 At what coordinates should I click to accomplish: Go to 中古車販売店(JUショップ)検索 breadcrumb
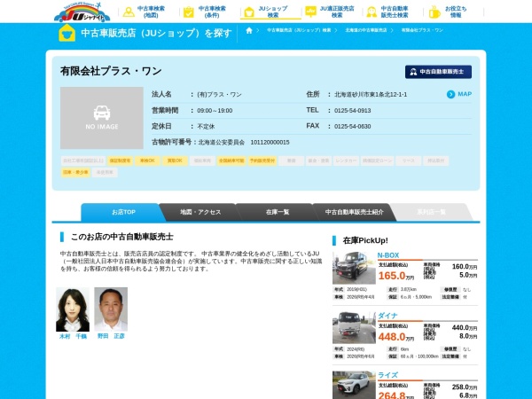pos(299,30)
